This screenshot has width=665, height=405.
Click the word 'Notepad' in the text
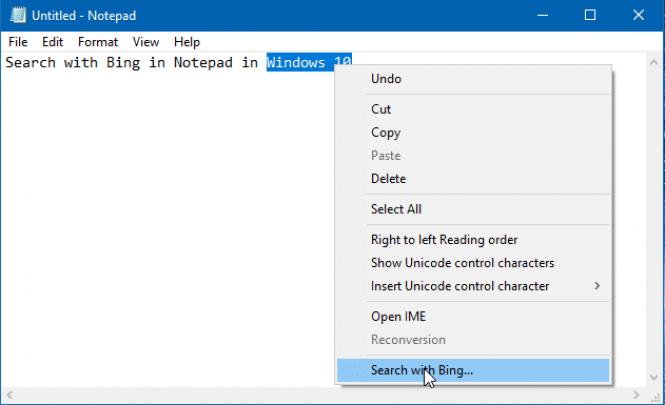(x=203, y=63)
